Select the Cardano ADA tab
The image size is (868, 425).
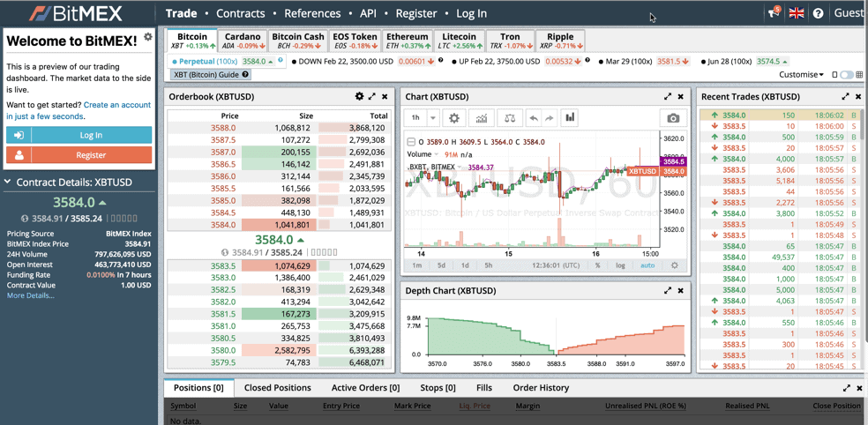tap(243, 41)
